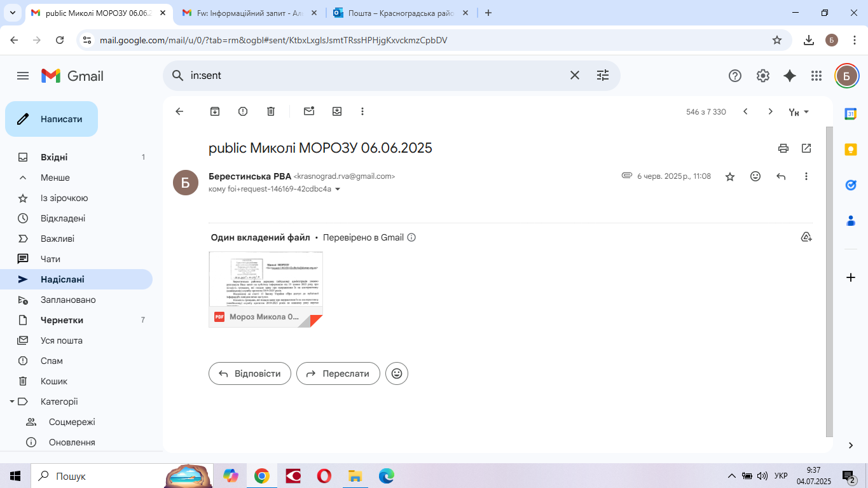
Task: Delete the email with the trash icon
Action: 271,111
